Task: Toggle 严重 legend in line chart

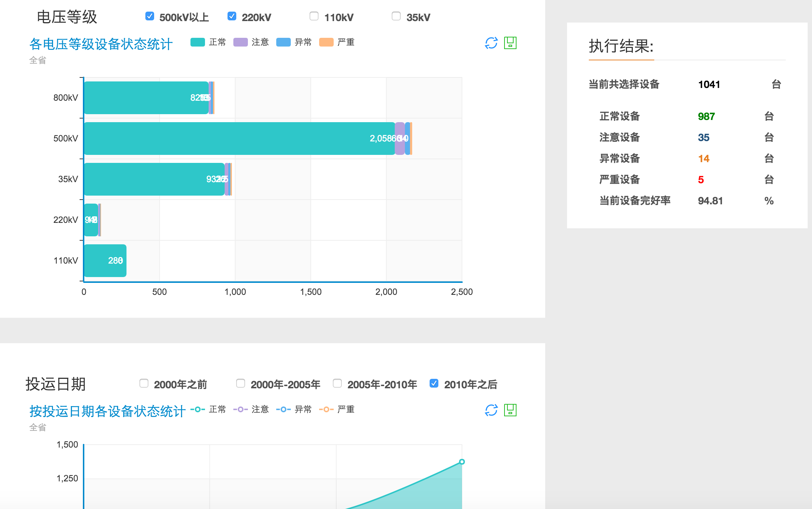Action: pyautogui.click(x=337, y=409)
